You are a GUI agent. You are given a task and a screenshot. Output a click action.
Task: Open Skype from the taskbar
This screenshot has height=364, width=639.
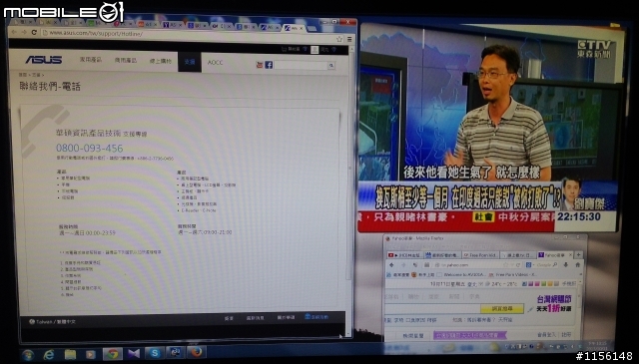[155, 353]
